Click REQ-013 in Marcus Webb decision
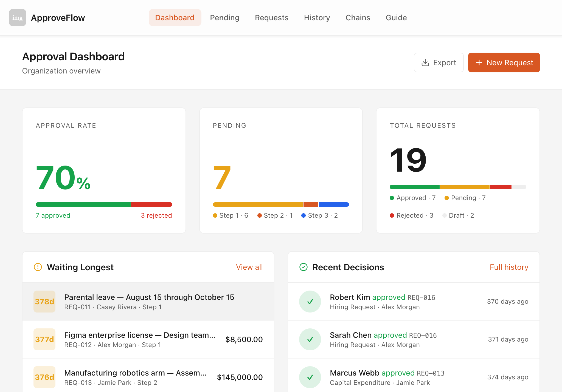 [x=431, y=373]
